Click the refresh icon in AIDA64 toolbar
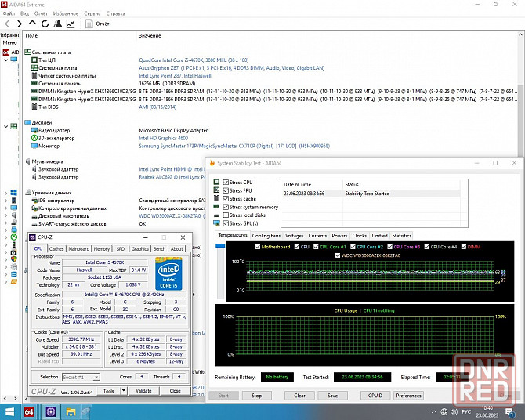 coord(45,24)
